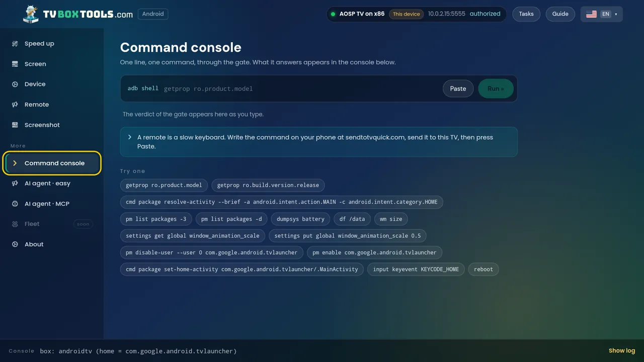Click the Fleet people icon
Screen dimensions: 644x362
(15, 224)
